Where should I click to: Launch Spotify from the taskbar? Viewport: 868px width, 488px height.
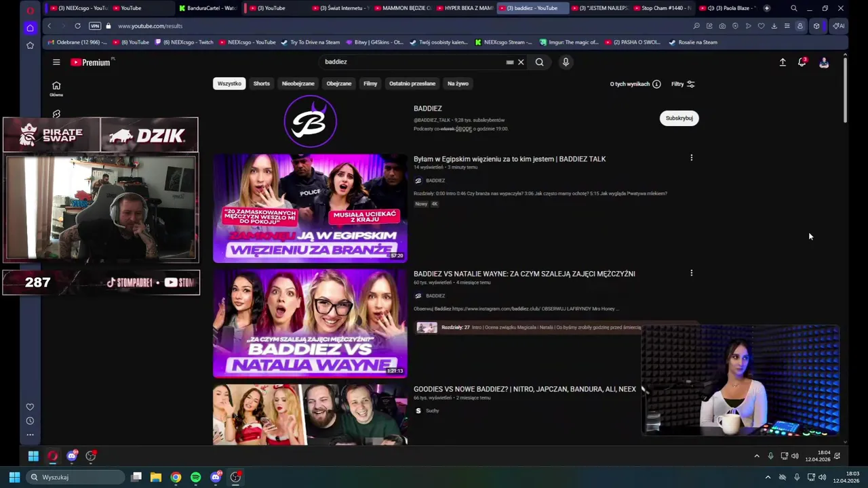click(196, 477)
